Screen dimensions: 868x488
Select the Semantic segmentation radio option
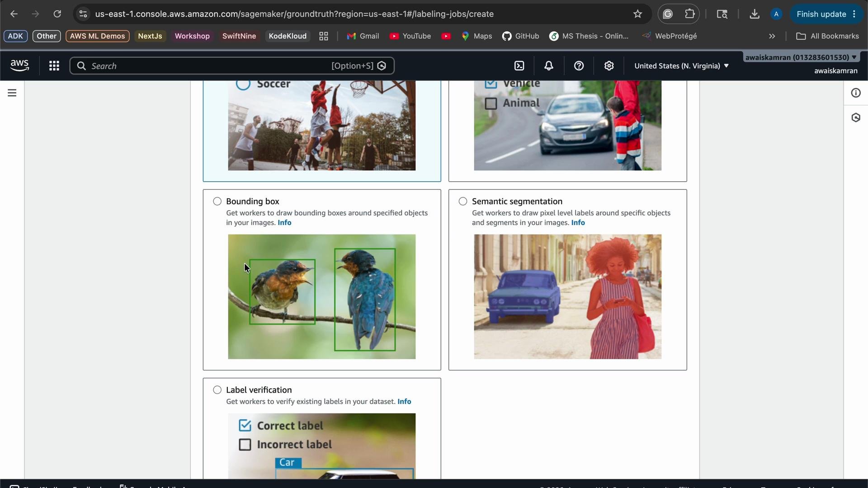tap(463, 202)
